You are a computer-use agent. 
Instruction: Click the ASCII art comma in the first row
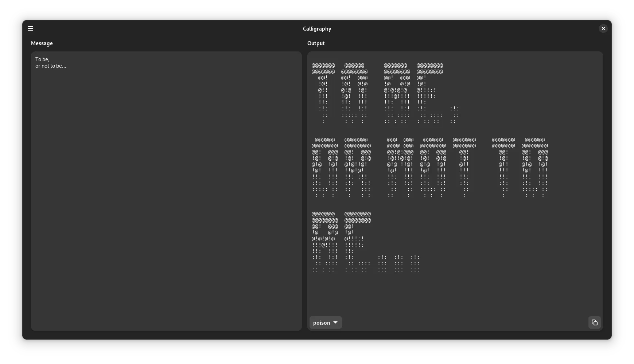pyautogui.click(x=454, y=115)
